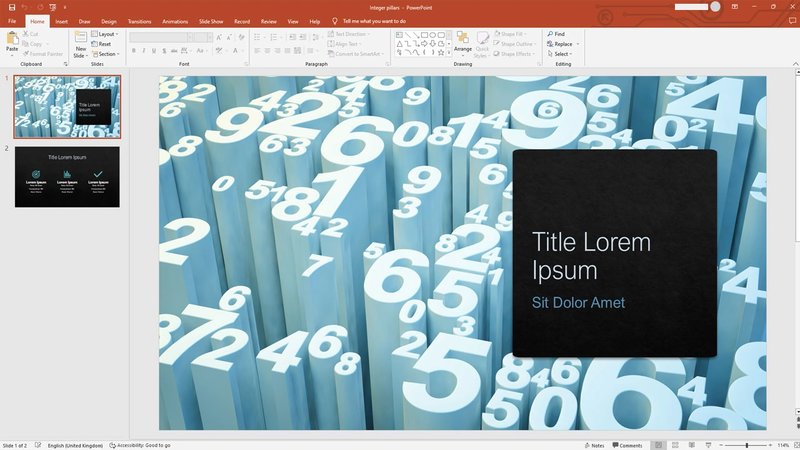Open Comments from status bar

[x=628, y=445]
